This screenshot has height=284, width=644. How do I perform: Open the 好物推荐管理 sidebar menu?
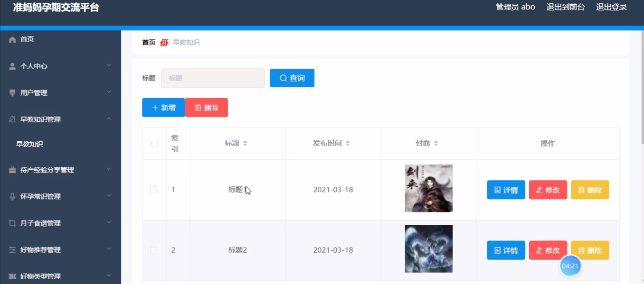(60, 249)
